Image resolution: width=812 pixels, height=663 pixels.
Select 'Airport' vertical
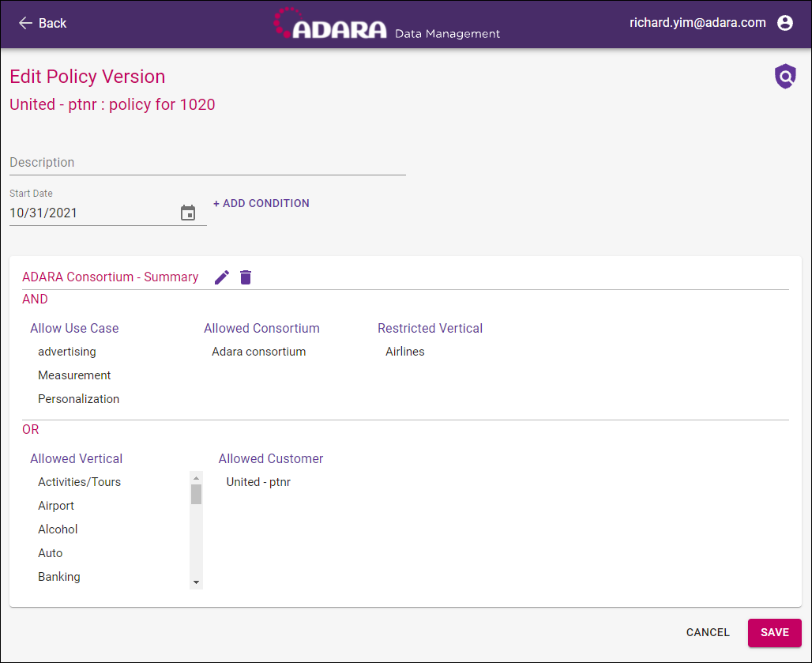pos(56,506)
